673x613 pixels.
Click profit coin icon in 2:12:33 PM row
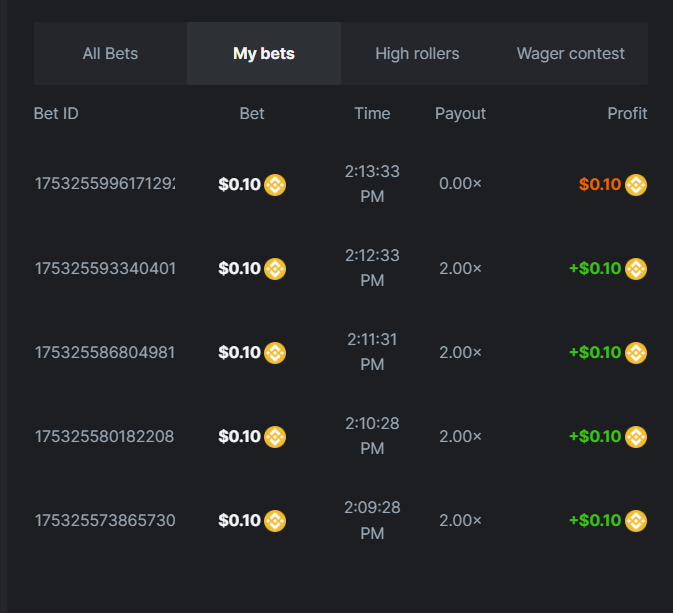click(636, 269)
